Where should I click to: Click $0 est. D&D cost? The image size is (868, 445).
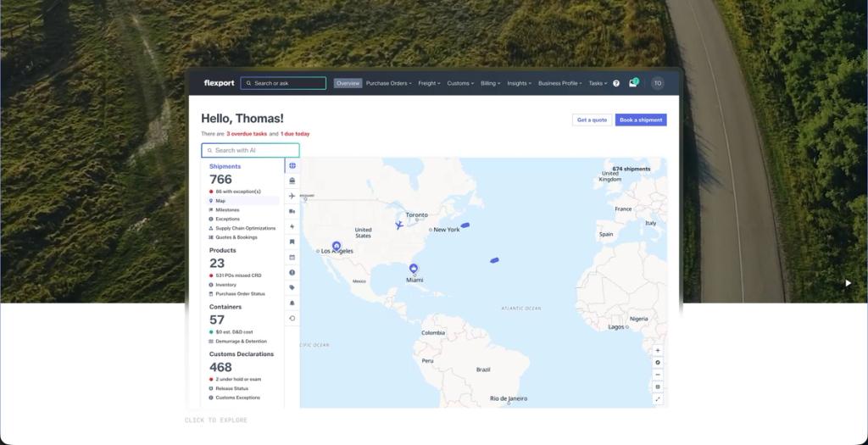click(x=234, y=332)
